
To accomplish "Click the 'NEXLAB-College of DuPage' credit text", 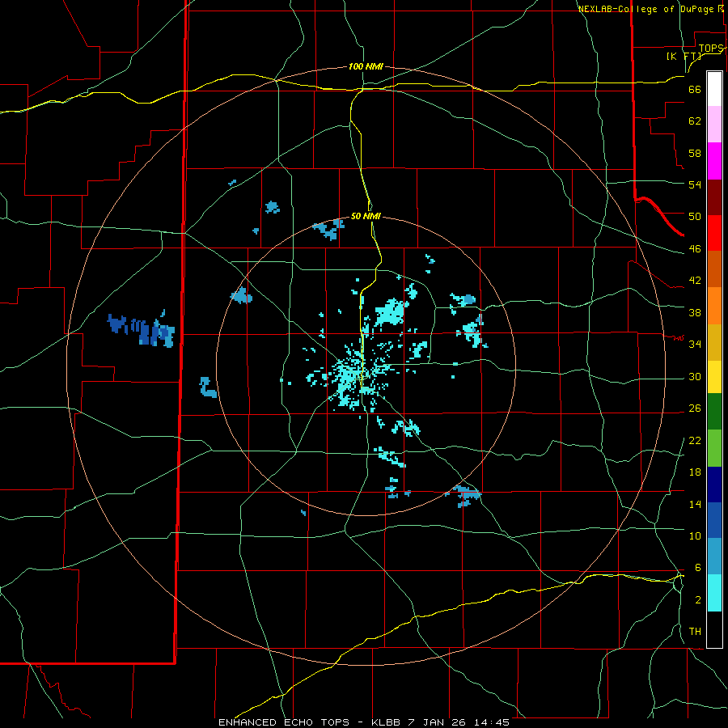I will [647, 9].
